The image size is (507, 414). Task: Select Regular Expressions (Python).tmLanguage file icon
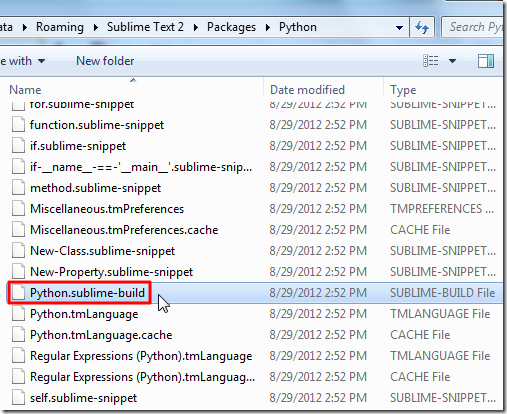click(18, 356)
